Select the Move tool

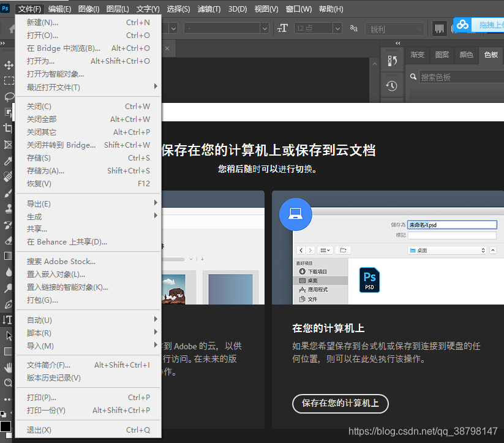pyautogui.click(x=9, y=66)
